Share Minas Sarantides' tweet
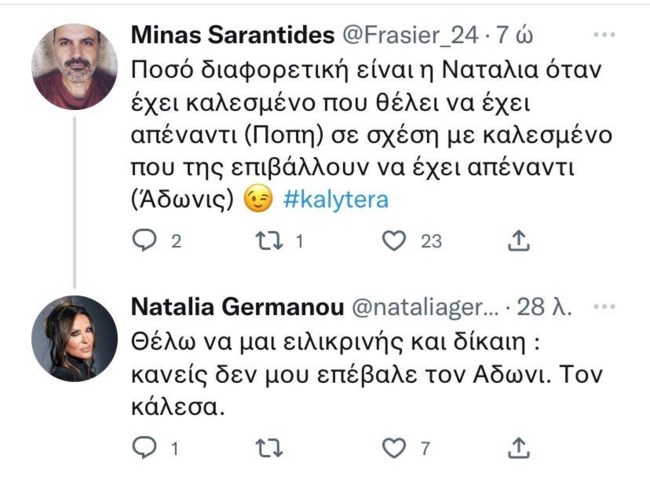The height and width of the screenshot is (477, 650). click(x=519, y=241)
